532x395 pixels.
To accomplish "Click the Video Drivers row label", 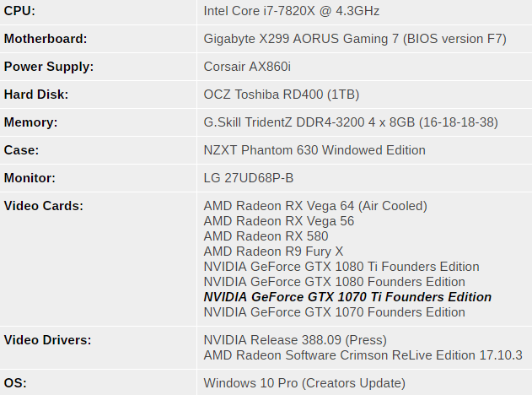I will (47, 340).
